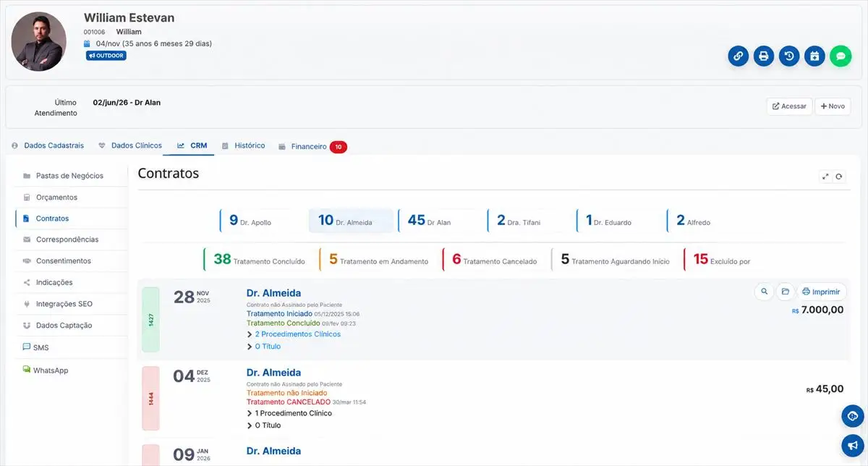Open Dr. Almeida contract dated 09 Jan
The image size is (868, 466).
273,451
